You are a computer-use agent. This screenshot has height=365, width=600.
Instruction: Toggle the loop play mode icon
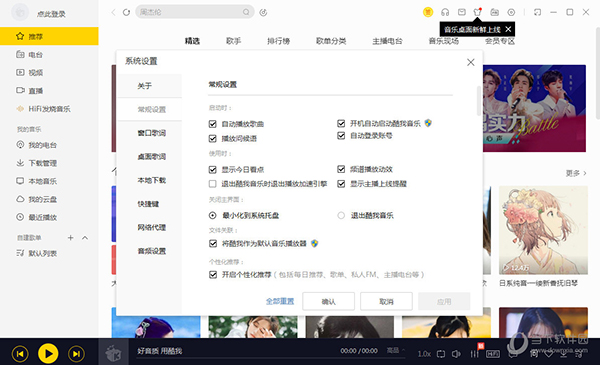point(441,354)
